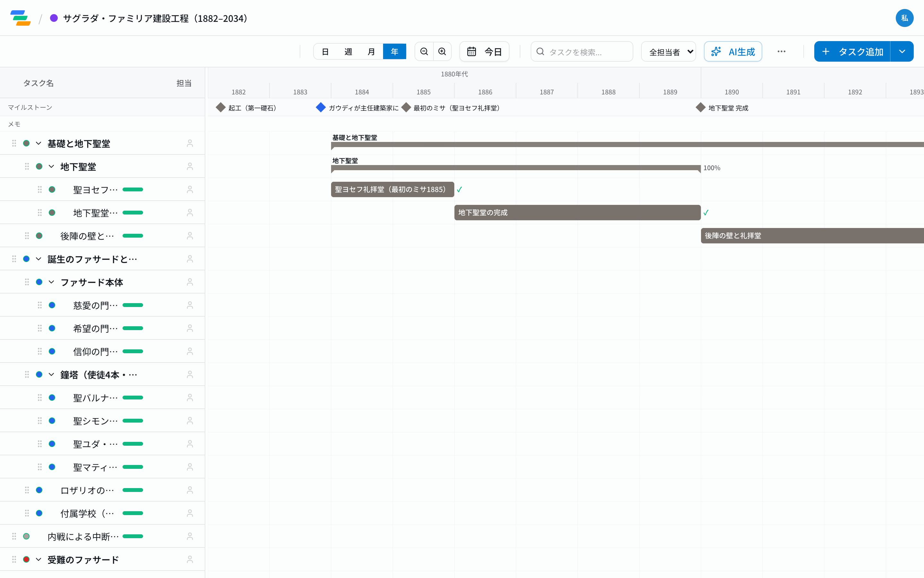Viewport: 924px width, 578px height.
Task: Select the 起工（第一礎石） milestone diamond
Action: click(x=221, y=108)
